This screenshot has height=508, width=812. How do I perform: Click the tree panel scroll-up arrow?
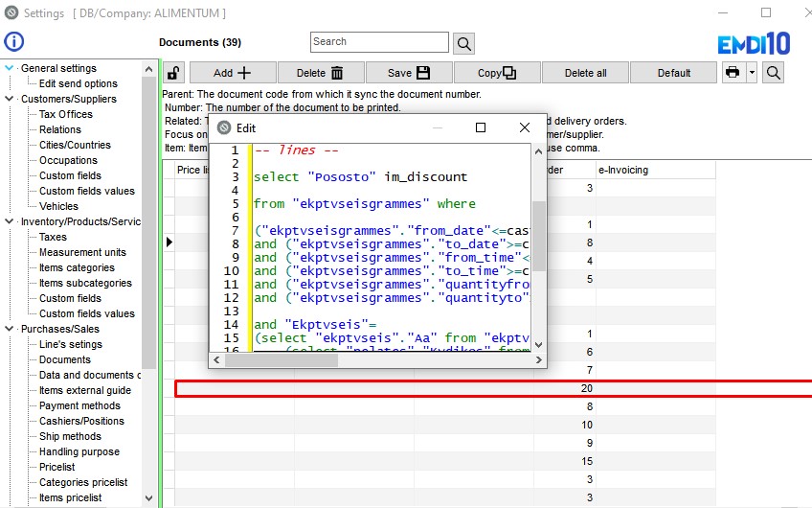(x=148, y=68)
